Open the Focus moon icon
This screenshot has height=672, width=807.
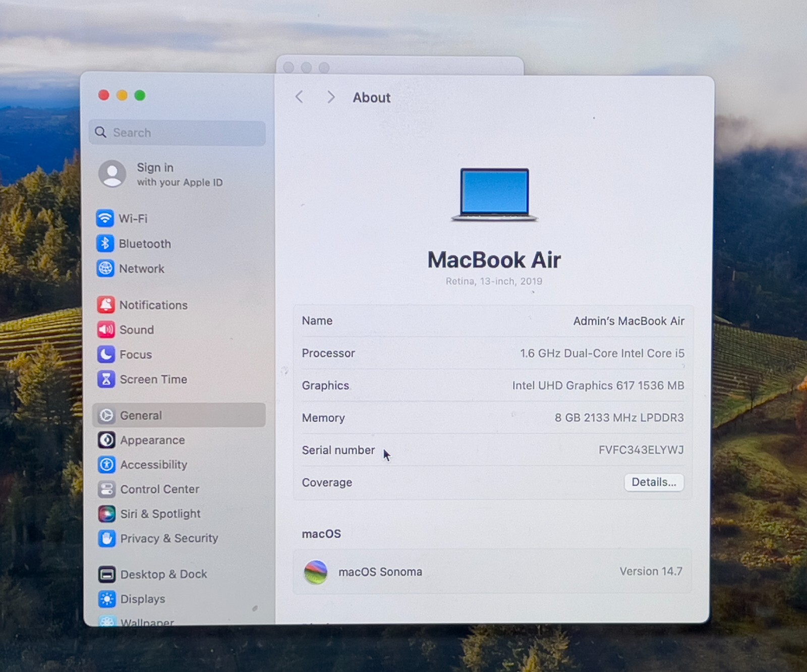tap(106, 354)
